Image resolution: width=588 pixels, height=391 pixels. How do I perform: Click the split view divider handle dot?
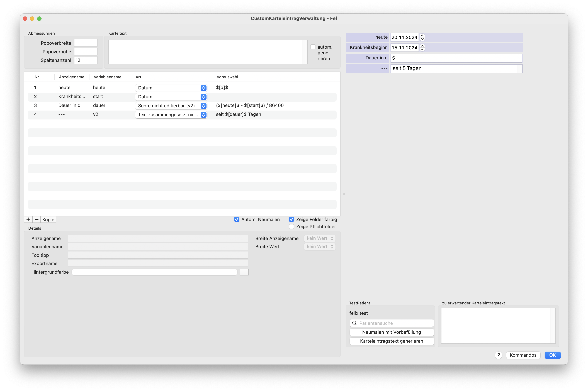(344, 194)
